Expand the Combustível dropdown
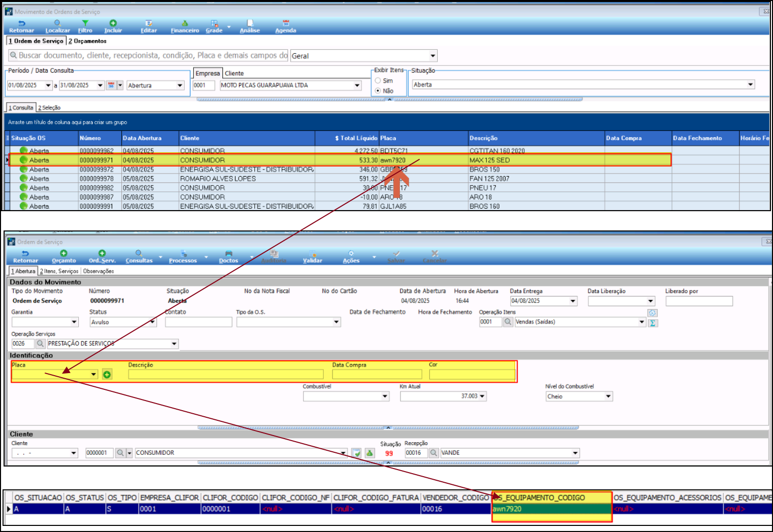 tap(385, 396)
